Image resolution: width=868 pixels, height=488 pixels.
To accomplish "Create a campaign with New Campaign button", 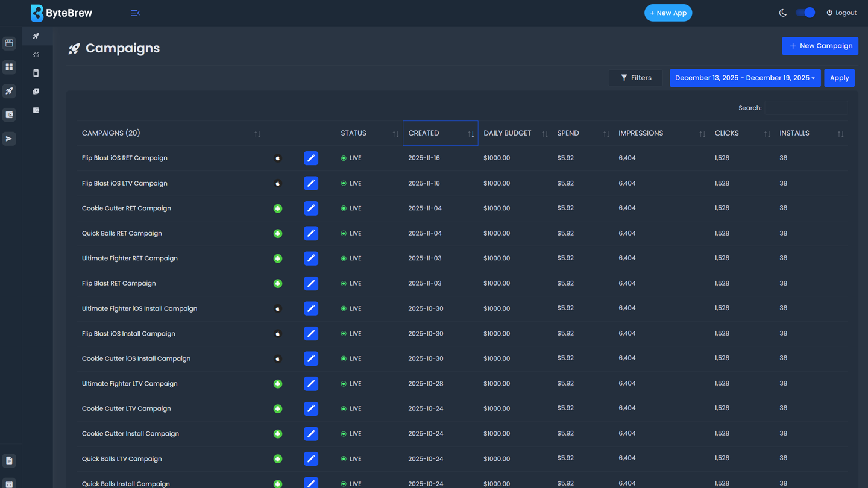I will pos(820,46).
